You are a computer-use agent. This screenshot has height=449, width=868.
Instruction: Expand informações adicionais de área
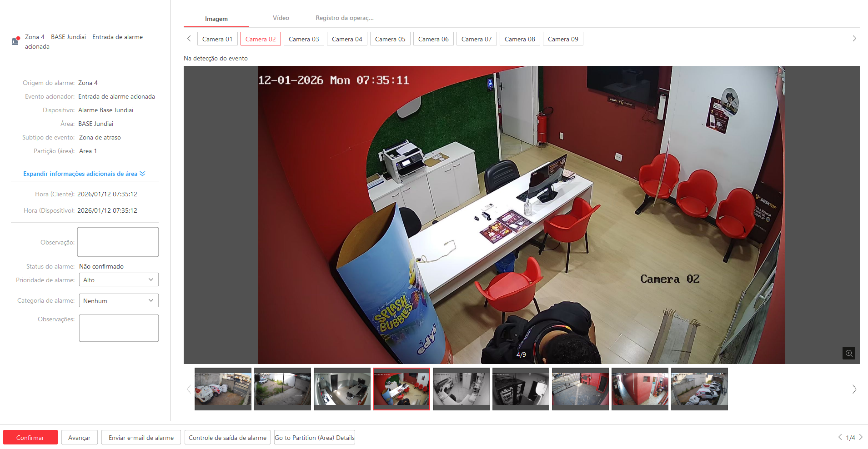(x=84, y=174)
